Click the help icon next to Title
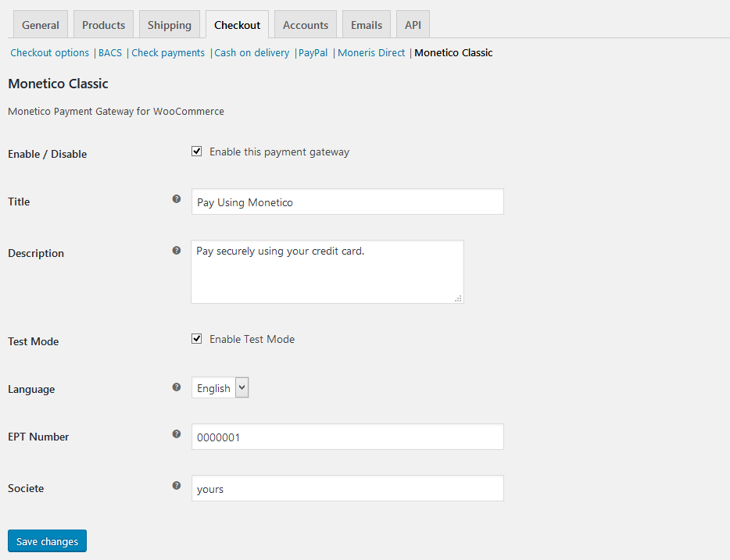 pyautogui.click(x=177, y=199)
